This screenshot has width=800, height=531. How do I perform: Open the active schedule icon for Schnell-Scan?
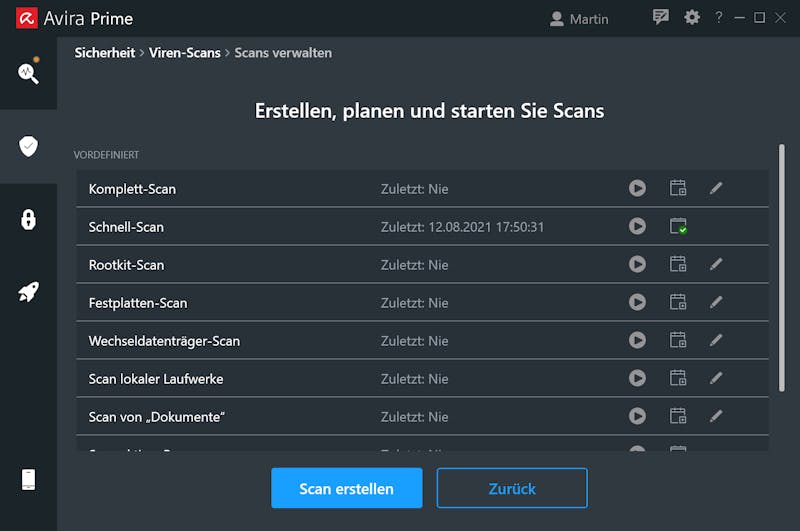[678, 226]
